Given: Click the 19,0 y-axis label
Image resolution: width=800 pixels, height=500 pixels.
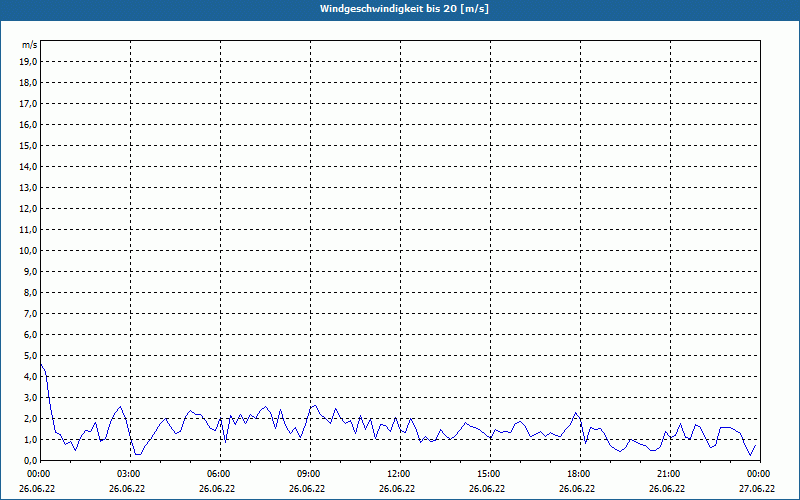Looking at the screenshot, I should click(28, 62).
